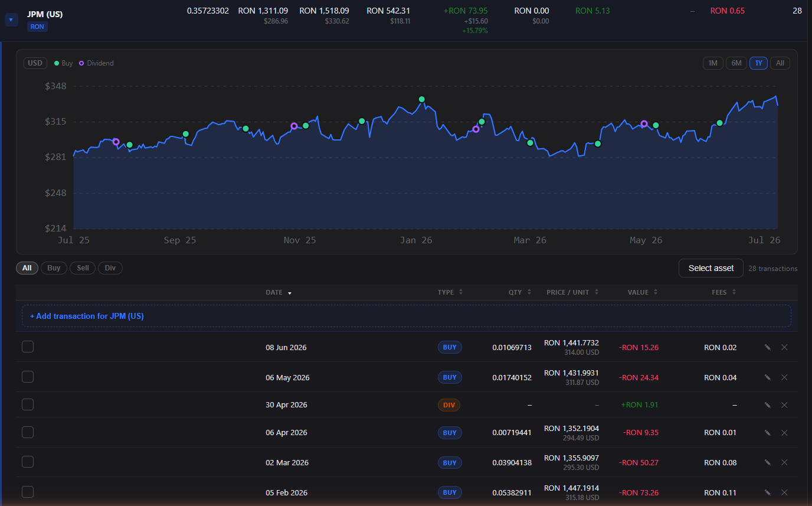Click the dividend marker near May 26
Screen dimensions: 812x506
[x=644, y=124]
